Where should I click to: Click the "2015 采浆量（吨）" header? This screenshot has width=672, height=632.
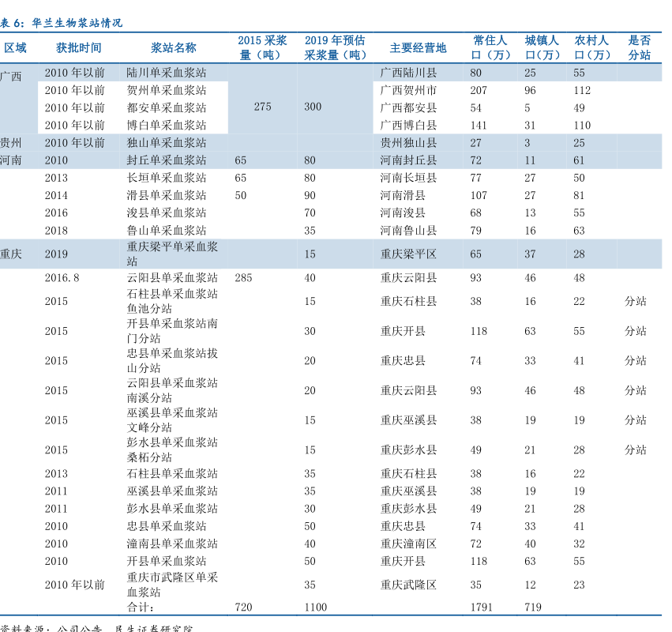[x=262, y=48]
